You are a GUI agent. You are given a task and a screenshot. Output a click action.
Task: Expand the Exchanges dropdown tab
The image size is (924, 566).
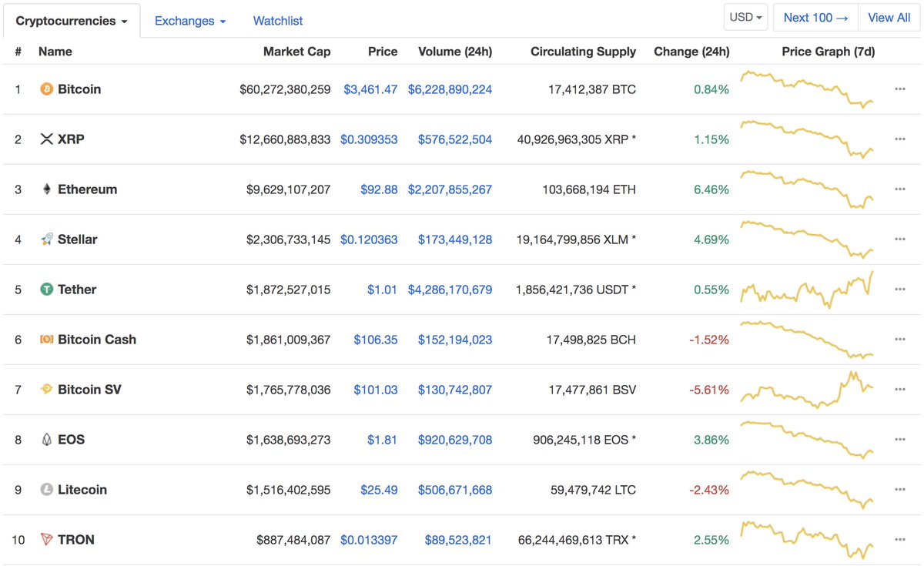pyautogui.click(x=190, y=21)
